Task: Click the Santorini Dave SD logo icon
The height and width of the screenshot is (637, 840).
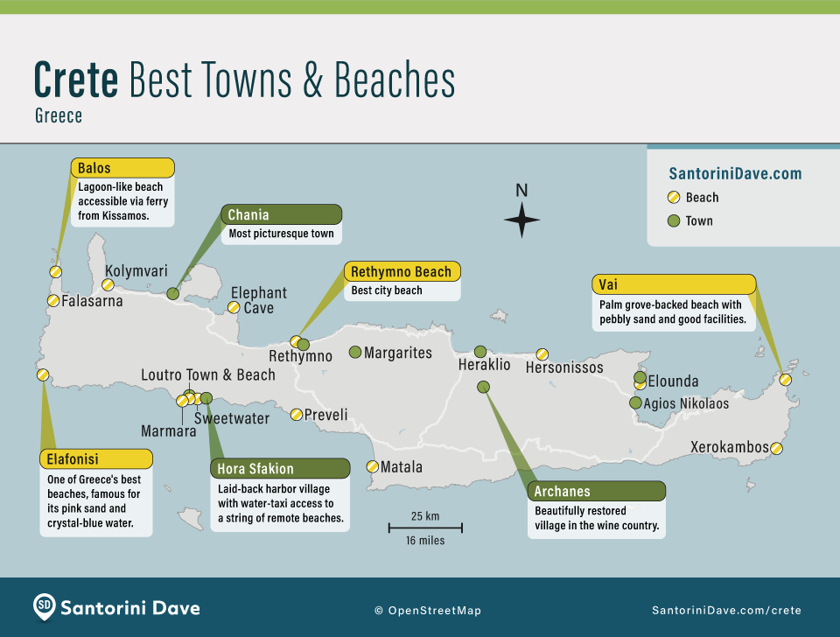Action: pos(43,607)
